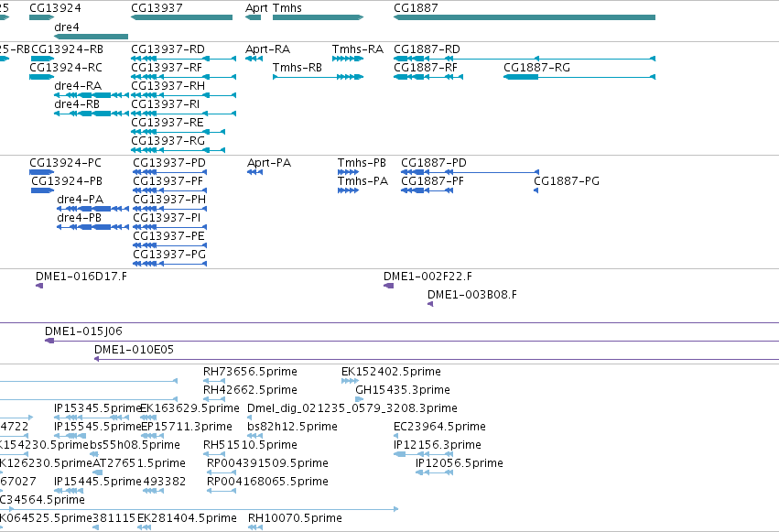
Task: Select protein CG13937-PI
Action: tap(167, 218)
